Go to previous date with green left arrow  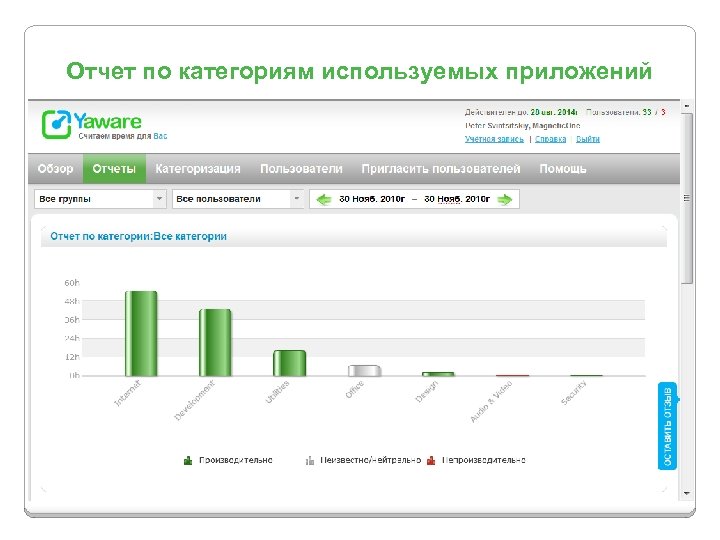[324, 199]
